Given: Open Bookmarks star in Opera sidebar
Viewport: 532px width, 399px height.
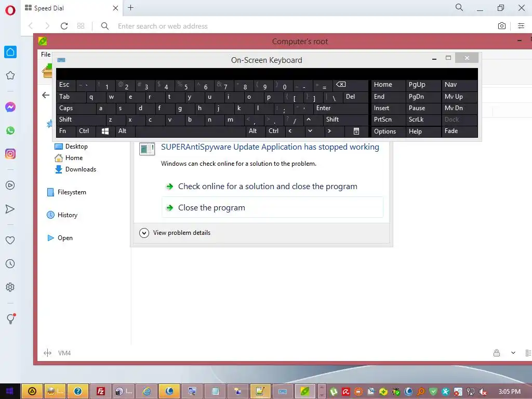Looking at the screenshot, I should (10, 75).
